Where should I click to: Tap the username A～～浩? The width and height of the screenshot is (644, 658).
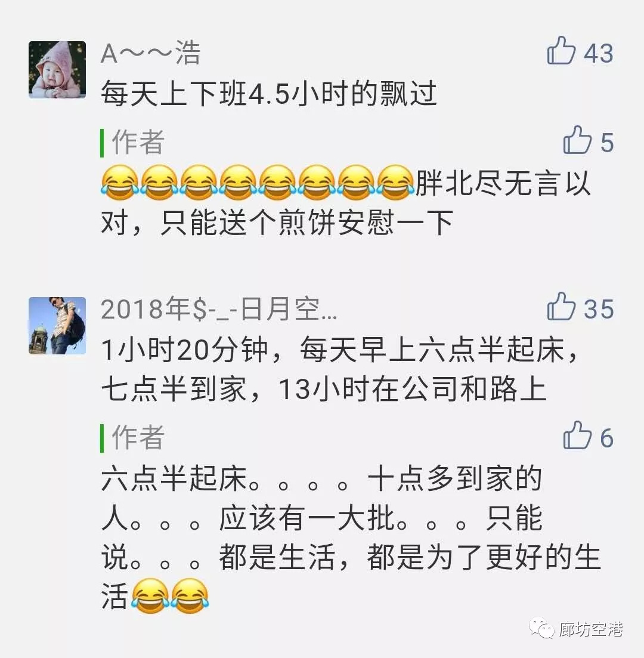tap(151, 53)
